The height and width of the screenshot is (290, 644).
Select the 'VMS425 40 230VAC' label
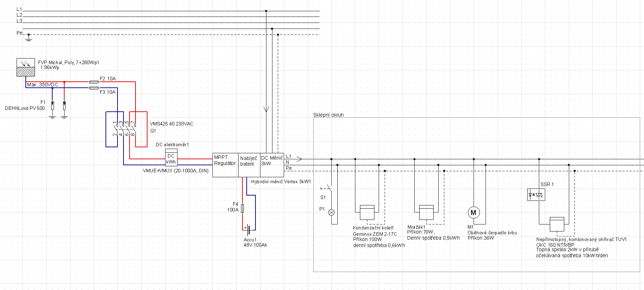coord(171,124)
